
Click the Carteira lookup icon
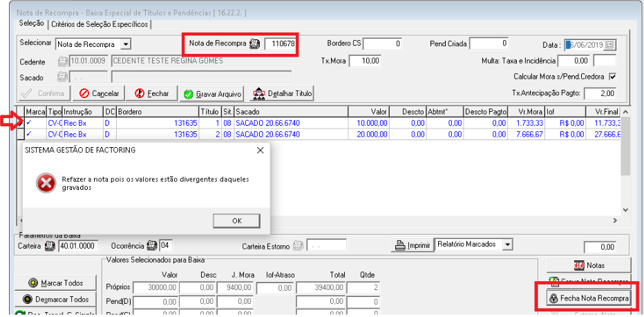coord(50,245)
